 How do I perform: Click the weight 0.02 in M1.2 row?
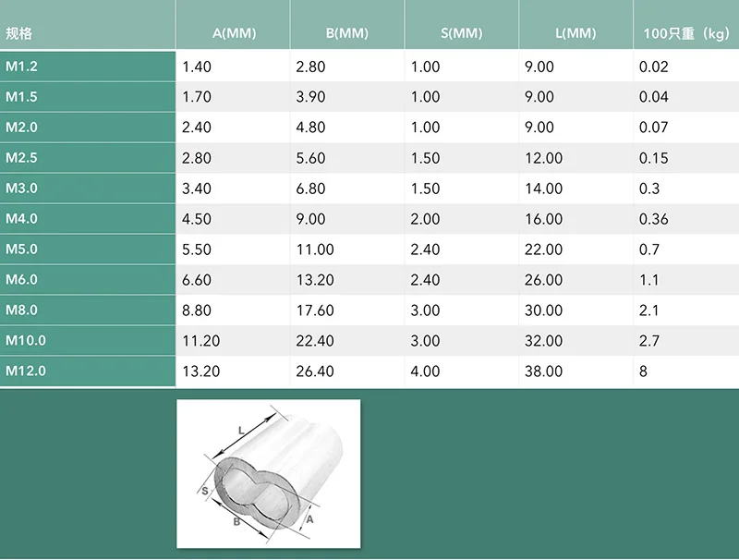pyautogui.click(x=654, y=67)
